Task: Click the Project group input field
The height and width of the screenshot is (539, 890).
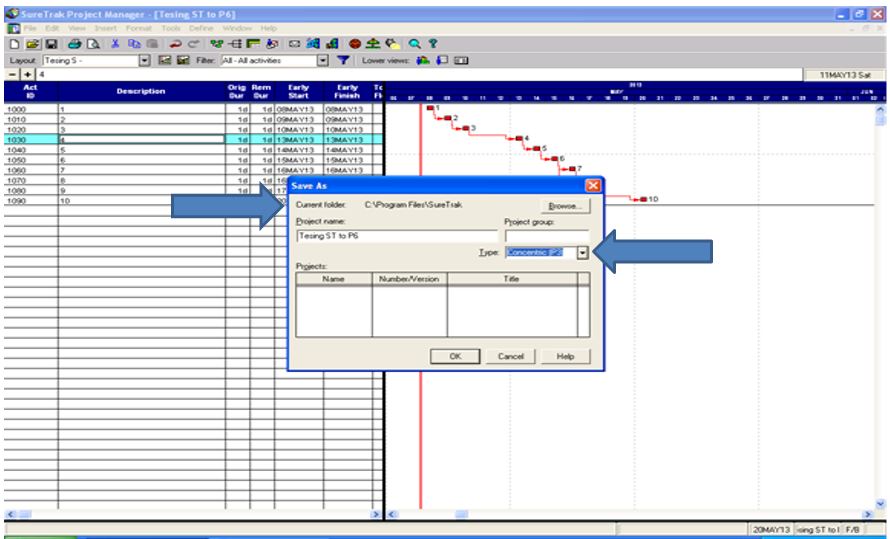Action: click(x=546, y=237)
